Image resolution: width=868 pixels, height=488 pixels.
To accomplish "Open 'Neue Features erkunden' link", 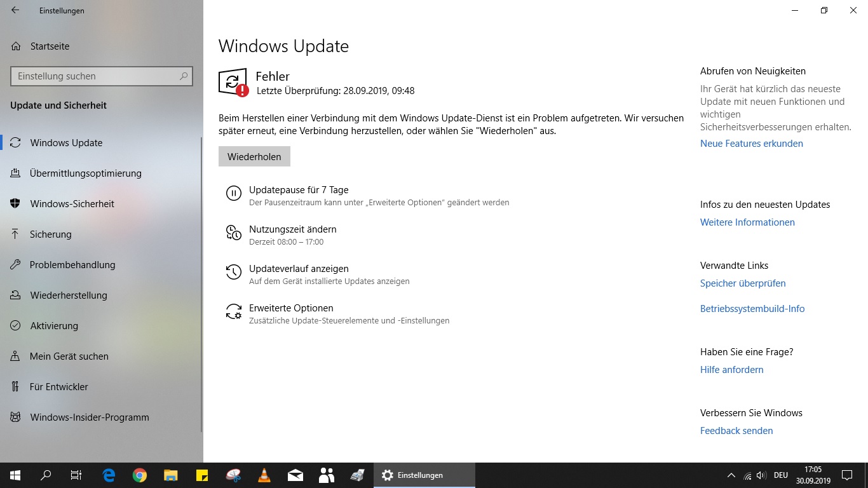I will coord(752,144).
